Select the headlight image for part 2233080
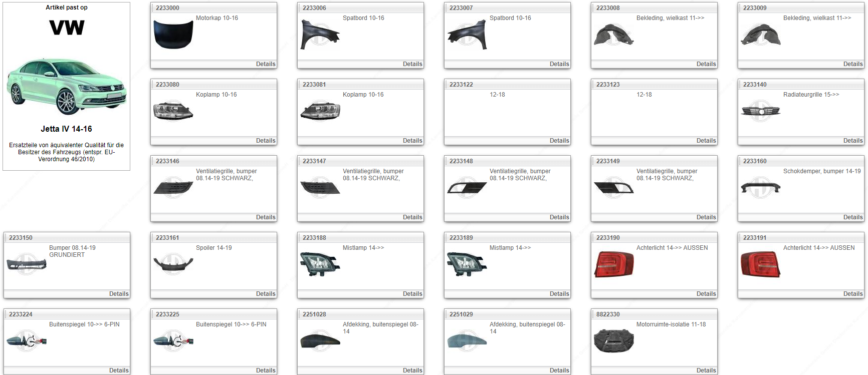Image resolution: width=868 pixels, height=375 pixels. coord(173,111)
